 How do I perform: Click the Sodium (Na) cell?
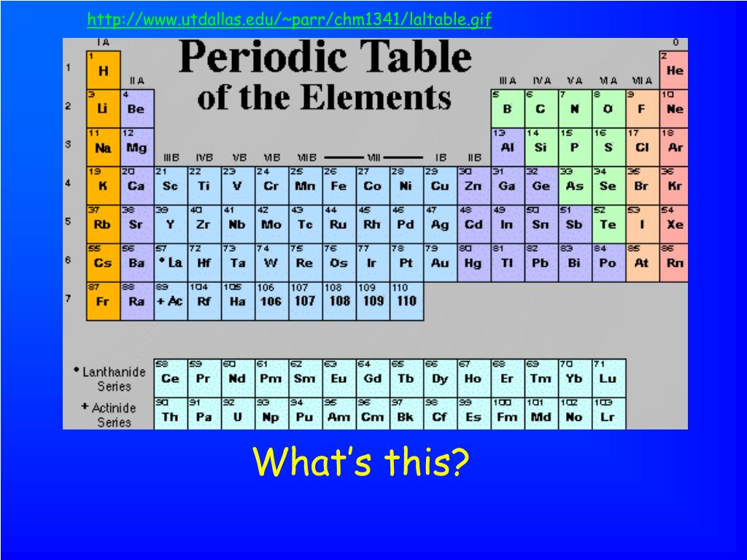104,147
